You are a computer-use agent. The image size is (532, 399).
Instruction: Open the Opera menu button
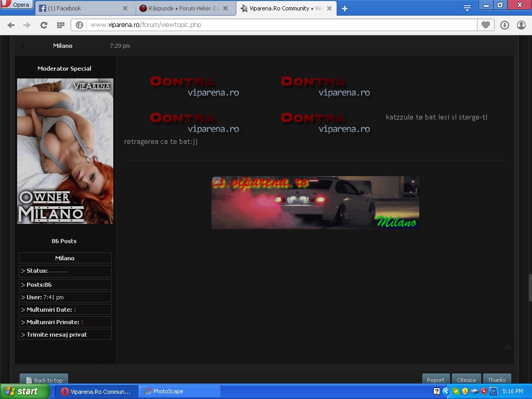tap(16, 4)
